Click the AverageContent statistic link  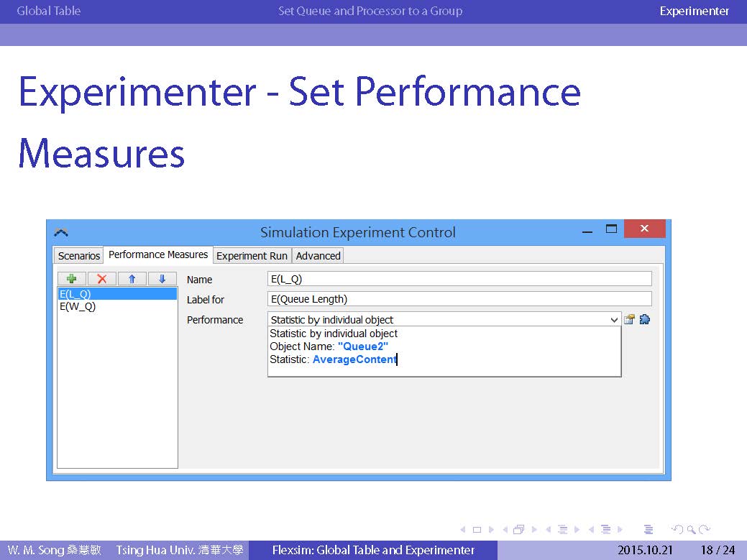[354, 359]
